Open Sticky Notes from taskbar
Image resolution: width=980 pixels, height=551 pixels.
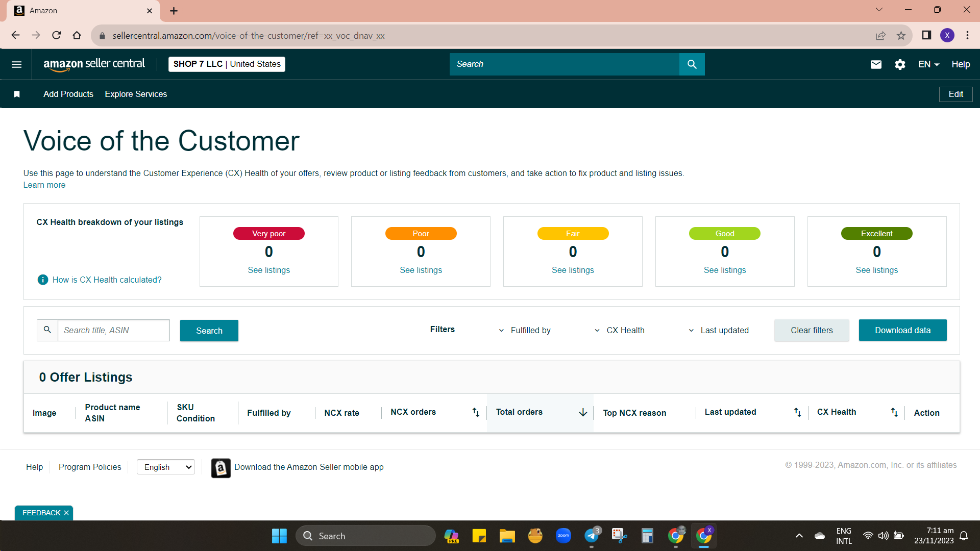point(479,536)
